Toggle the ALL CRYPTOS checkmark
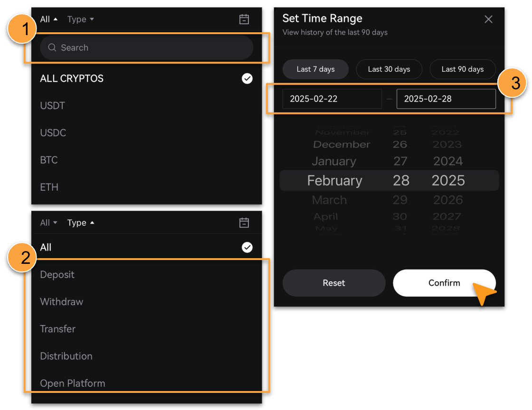 pos(247,78)
